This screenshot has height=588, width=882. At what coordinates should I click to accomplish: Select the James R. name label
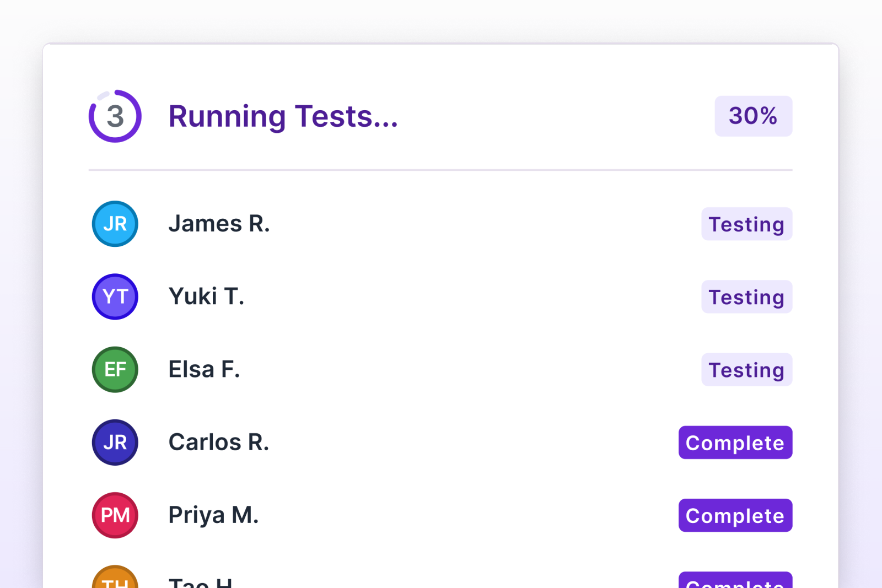coord(219,224)
